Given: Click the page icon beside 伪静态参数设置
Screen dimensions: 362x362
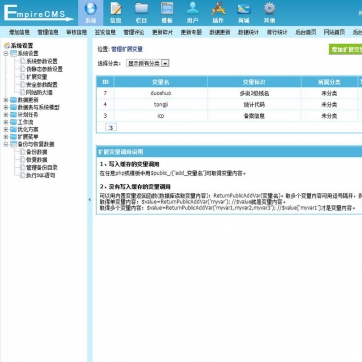Looking at the screenshot, I should pos(22,69).
